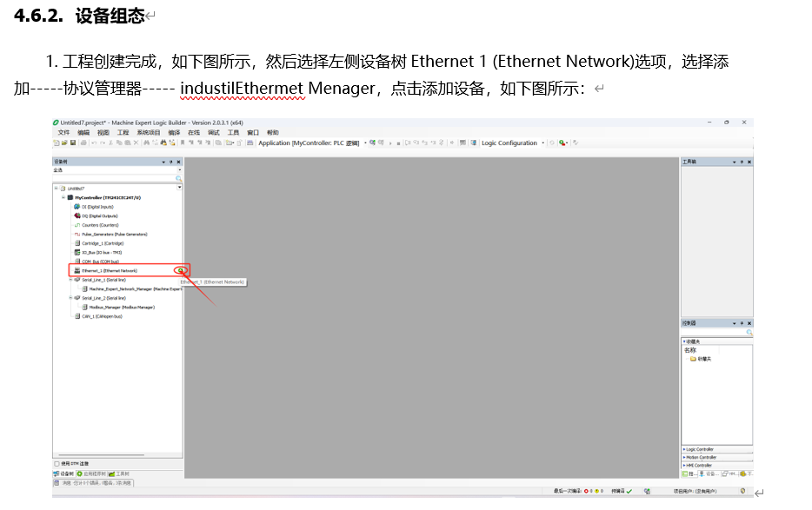The width and height of the screenshot is (812, 510).
Task: Open the device tree panel options arrow
Action: [x=163, y=162]
